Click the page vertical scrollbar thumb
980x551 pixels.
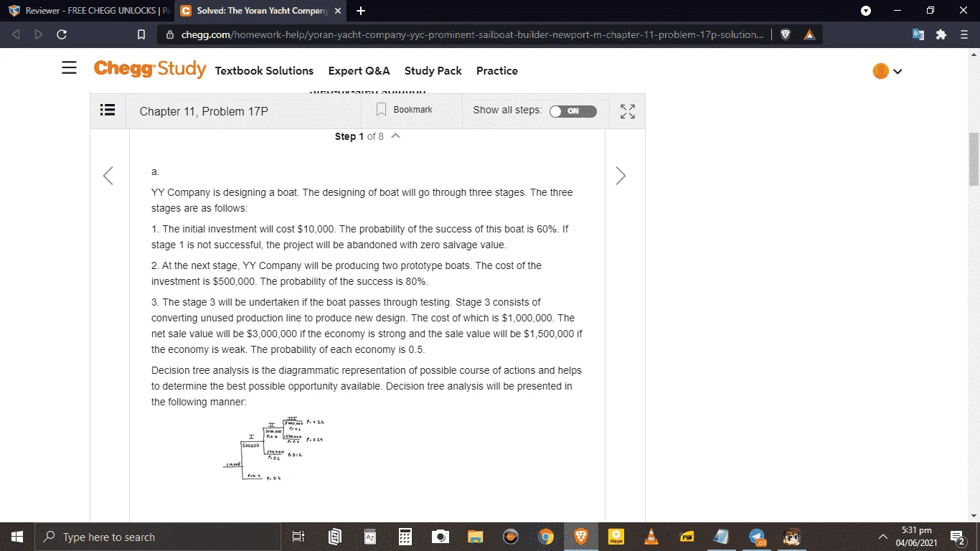point(974,159)
